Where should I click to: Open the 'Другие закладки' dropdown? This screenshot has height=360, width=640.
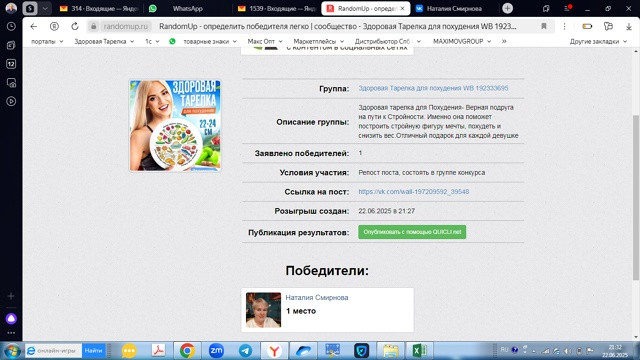click(598, 41)
